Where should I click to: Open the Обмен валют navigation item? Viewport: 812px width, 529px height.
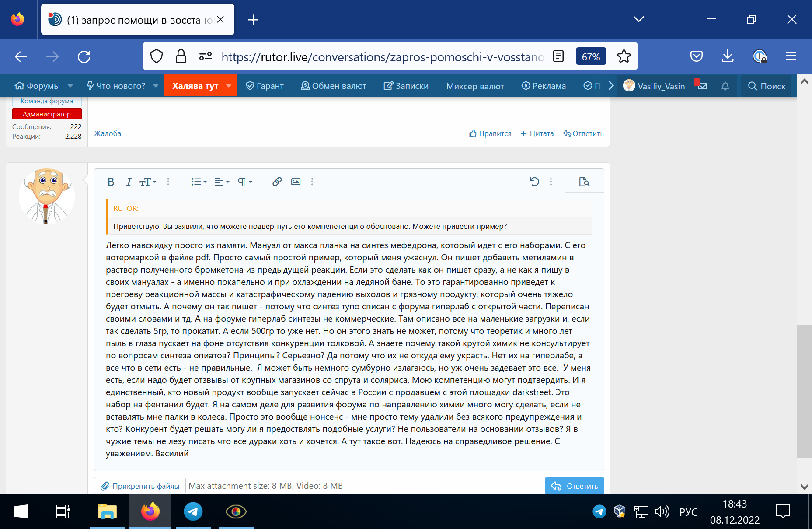[x=334, y=86]
